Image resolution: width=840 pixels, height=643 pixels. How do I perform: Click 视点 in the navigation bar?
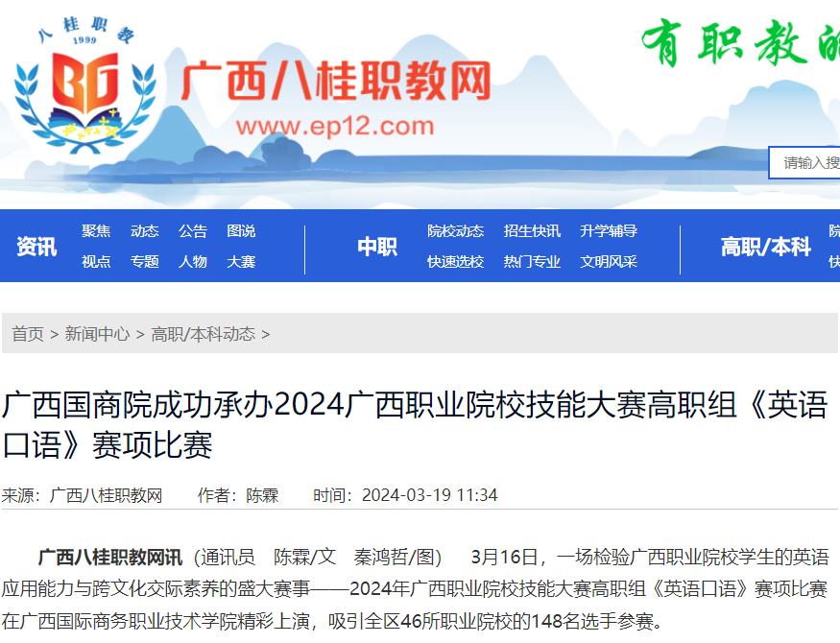[96, 261]
